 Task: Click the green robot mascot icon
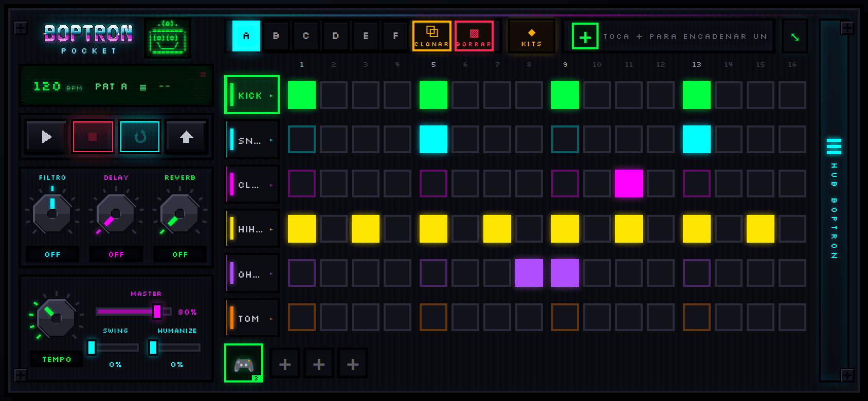tap(168, 38)
